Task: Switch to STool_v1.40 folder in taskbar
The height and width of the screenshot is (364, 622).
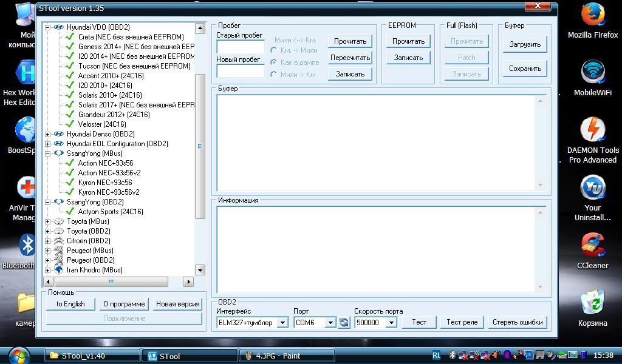Action: [92, 356]
